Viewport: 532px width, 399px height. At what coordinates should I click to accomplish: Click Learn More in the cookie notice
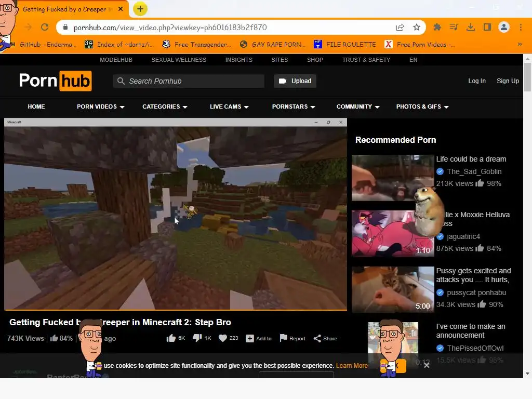[352, 365]
